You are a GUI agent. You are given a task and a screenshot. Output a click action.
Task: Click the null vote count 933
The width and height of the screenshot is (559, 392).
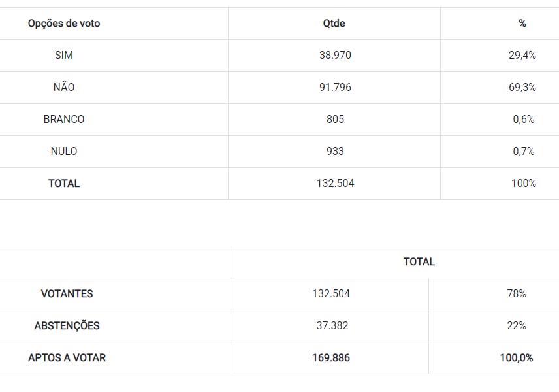click(335, 151)
